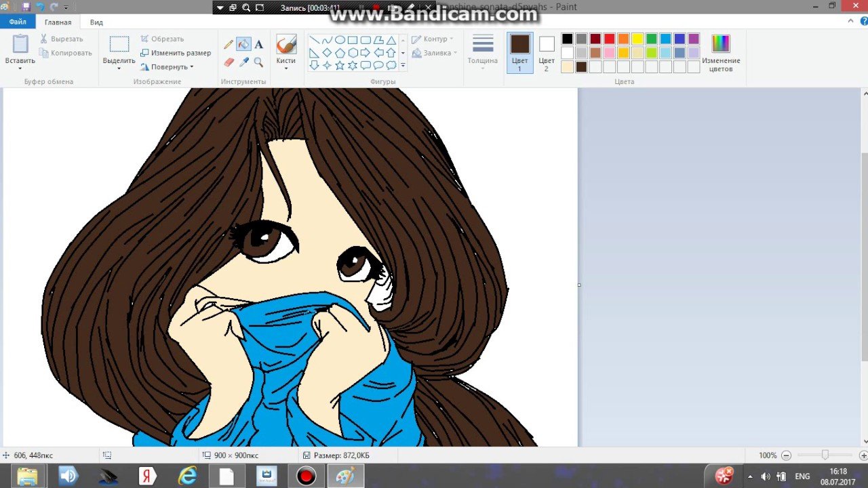Activate the Цвет 2 color selector

click(547, 52)
